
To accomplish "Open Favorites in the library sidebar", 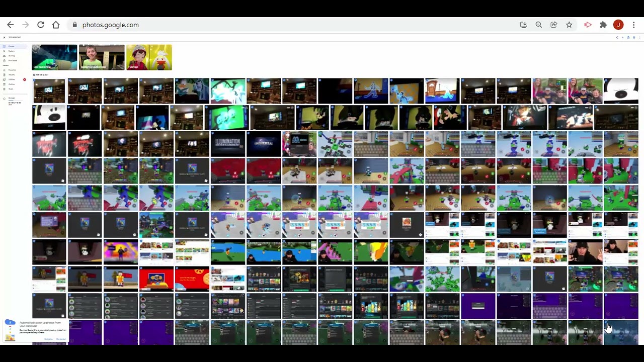I will click(x=13, y=70).
